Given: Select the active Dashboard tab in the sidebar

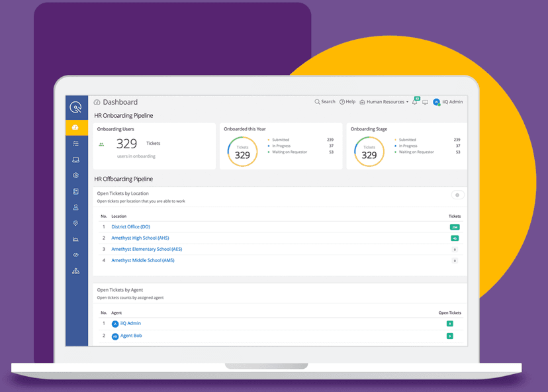Looking at the screenshot, I should pos(76,127).
